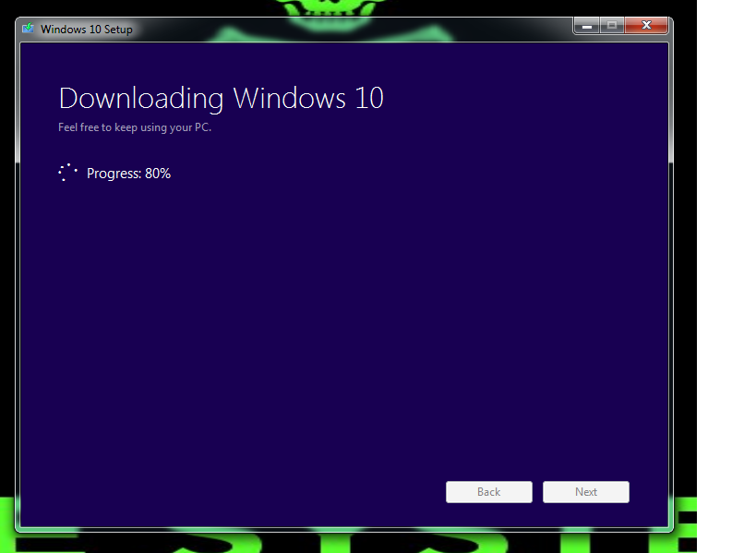
Task: Minimize the Windows 10 Setup window
Action: click(x=587, y=25)
